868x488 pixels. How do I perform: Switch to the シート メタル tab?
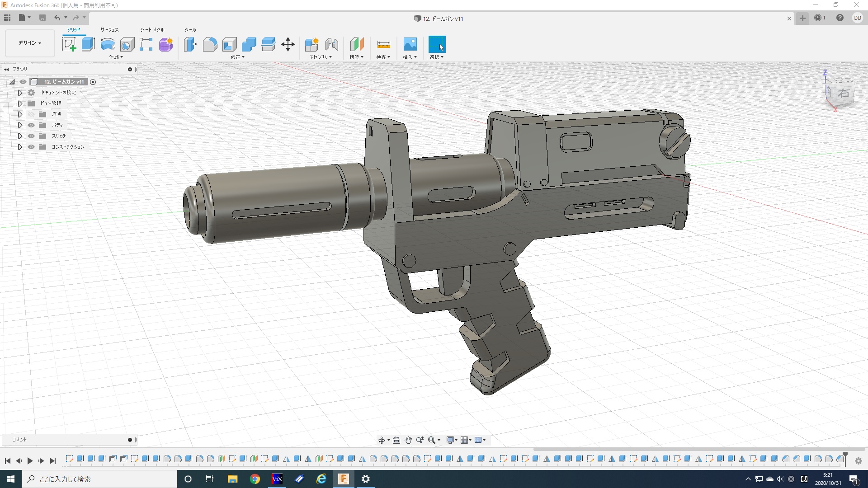(152, 30)
